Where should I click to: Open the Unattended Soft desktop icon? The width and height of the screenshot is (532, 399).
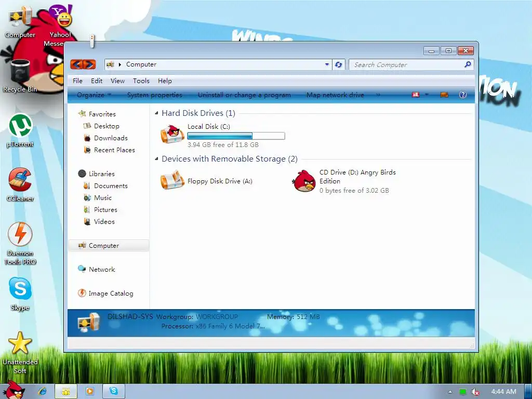(x=20, y=353)
